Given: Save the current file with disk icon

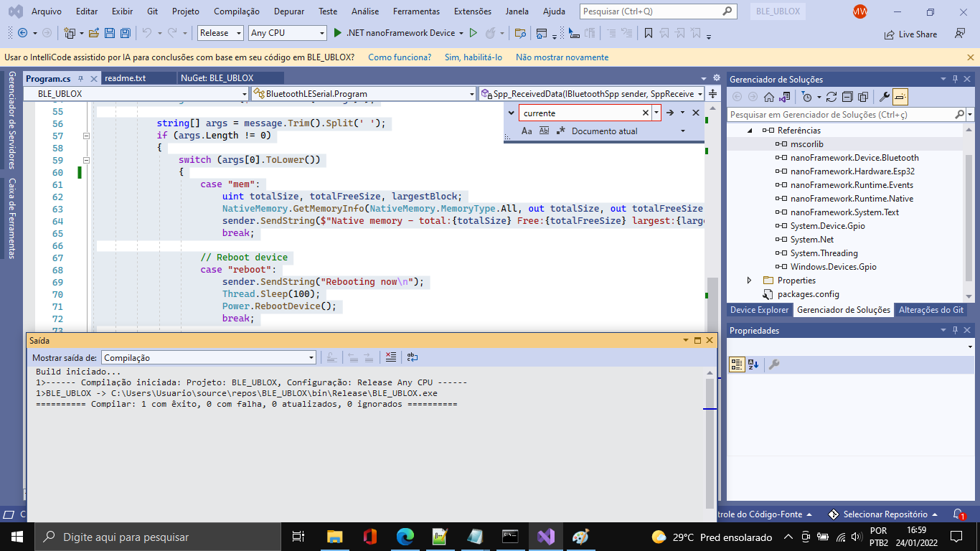Looking at the screenshot, I should tap(110, 33).
